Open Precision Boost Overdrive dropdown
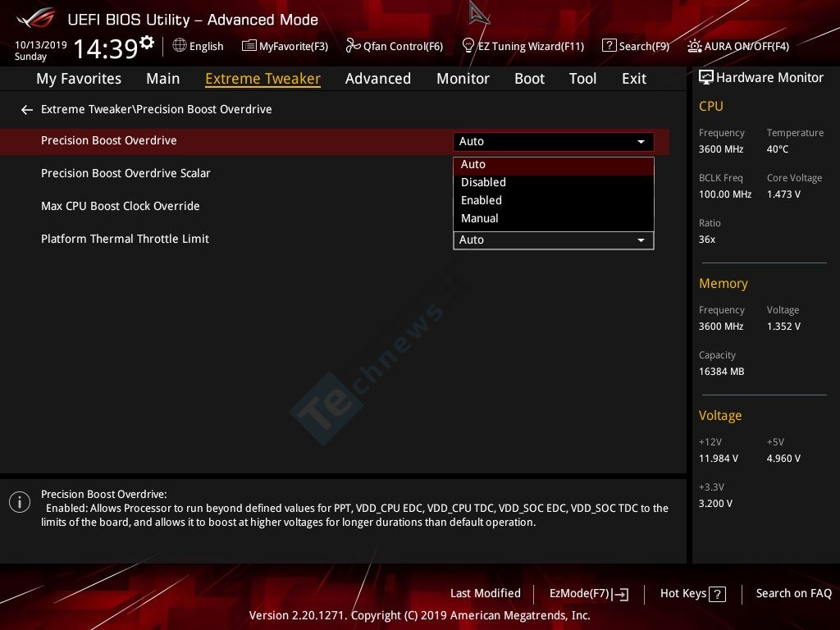Screen dimensions: 840x630 554,141
